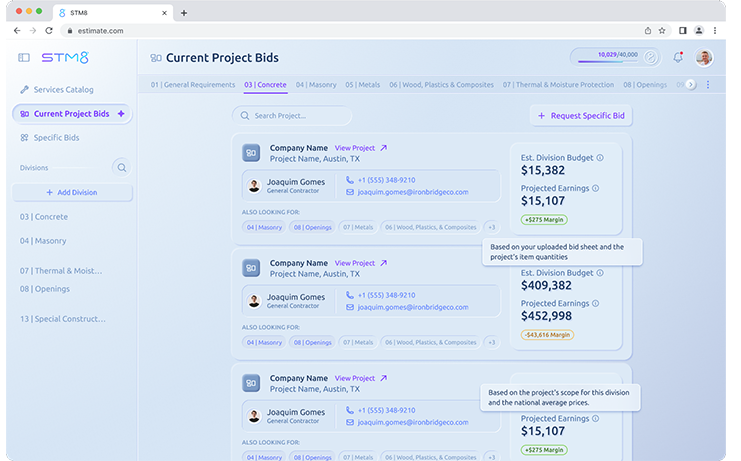Click the browser bookmark star icon
The height and width of the screenshot is (461, 741).
[662, 31]
